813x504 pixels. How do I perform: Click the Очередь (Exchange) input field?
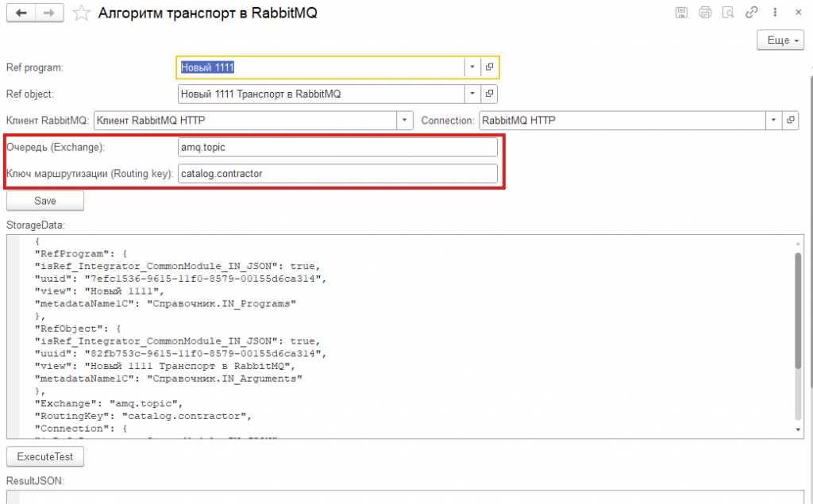pyautogui.click(x=337, y=148)
